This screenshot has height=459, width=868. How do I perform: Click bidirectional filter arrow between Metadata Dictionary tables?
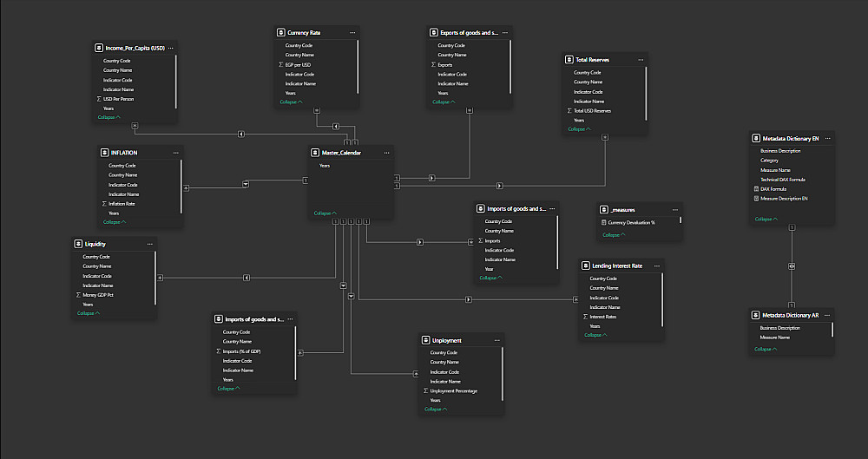pyautogui.click(x=792, y=266)
